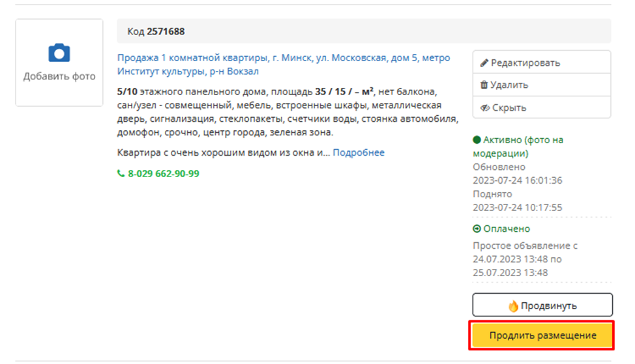
Task: Click the yellow Продлить размещение button
Action: 542,335
